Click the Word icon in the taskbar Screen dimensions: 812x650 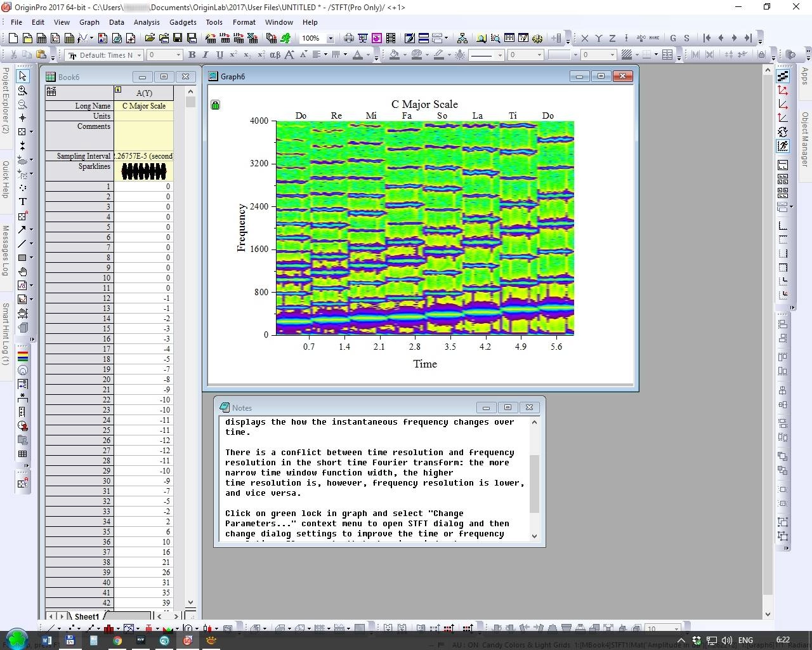click(46, 640)
